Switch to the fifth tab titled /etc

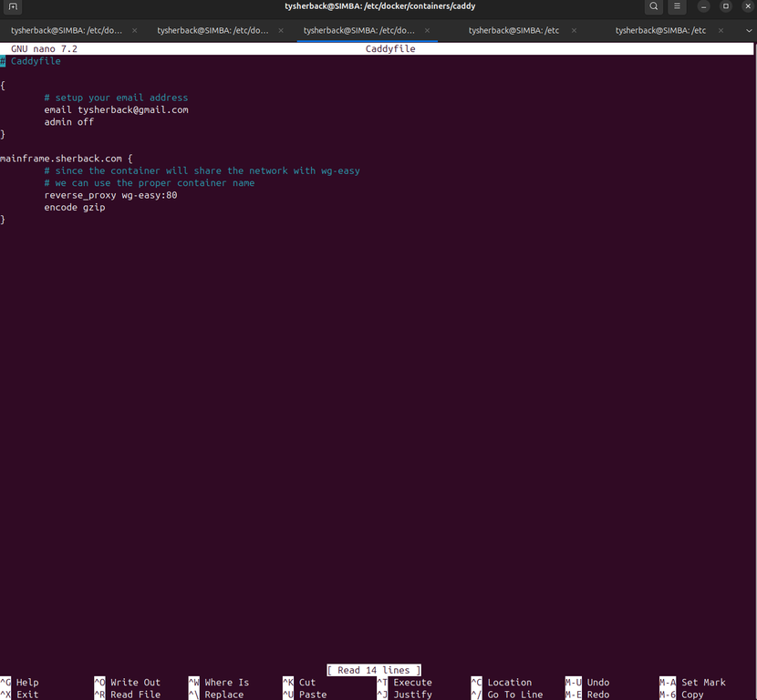660,30
